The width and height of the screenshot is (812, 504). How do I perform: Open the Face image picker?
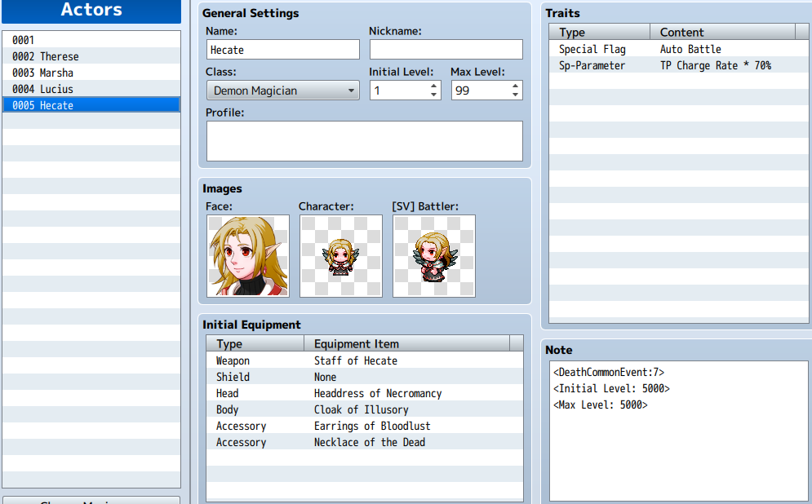(248, 256)
